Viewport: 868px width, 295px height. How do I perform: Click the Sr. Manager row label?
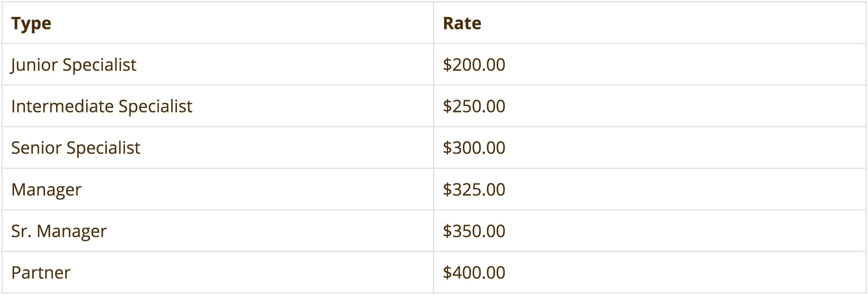(x=59, y=231)
